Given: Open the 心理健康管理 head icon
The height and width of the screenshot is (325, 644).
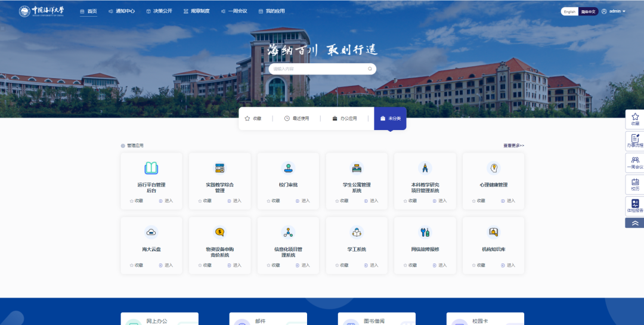Looking at the screenshot, I should click(x=494, y=168).
